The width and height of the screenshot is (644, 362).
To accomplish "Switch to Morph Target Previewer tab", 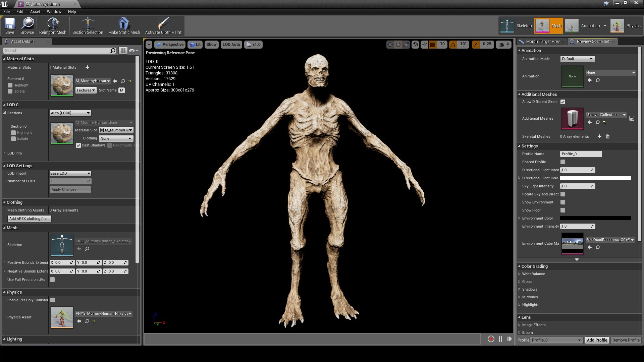I will [x=542, y=42].
